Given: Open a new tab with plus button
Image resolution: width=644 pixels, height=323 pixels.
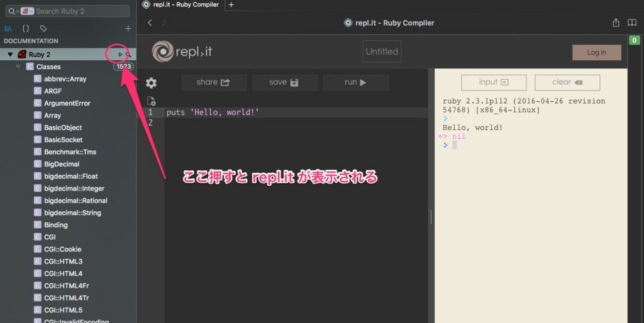Looking at the screenshot, I should click(231, 4).
